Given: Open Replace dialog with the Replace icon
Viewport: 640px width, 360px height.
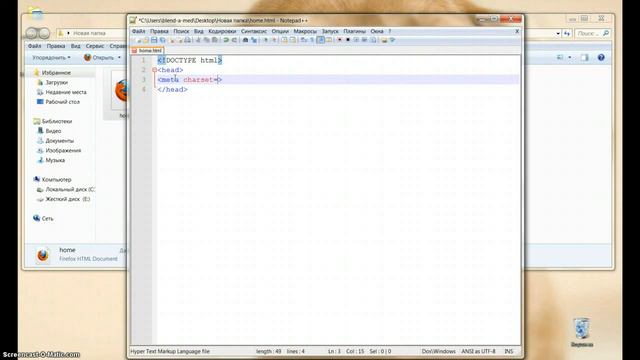Looking at the screenshot, I should [x=253, y=40].
